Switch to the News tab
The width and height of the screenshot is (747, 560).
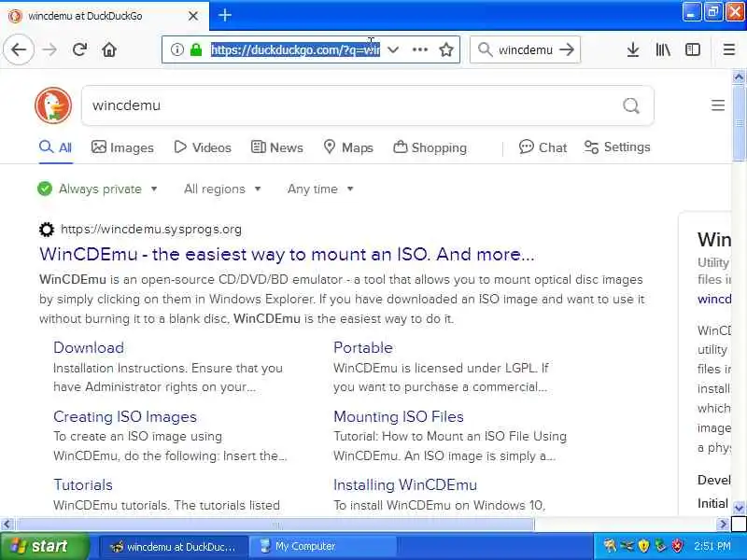pos(276,147)
